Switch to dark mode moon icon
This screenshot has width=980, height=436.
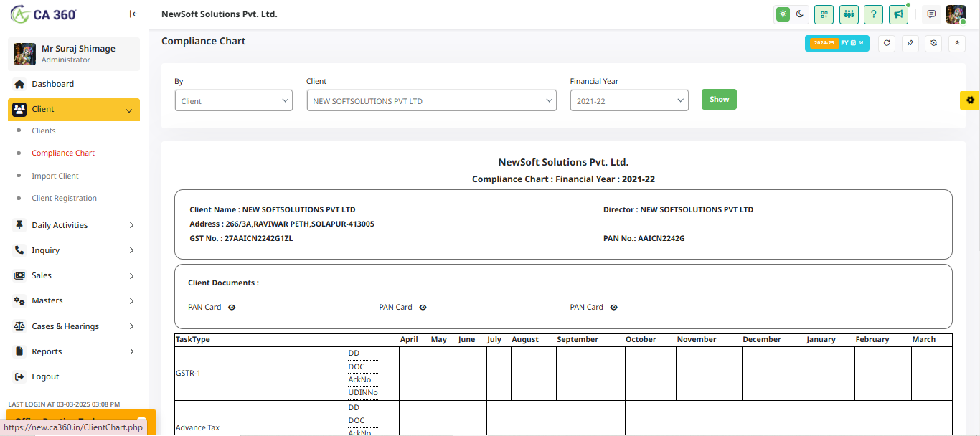(800, 14)
